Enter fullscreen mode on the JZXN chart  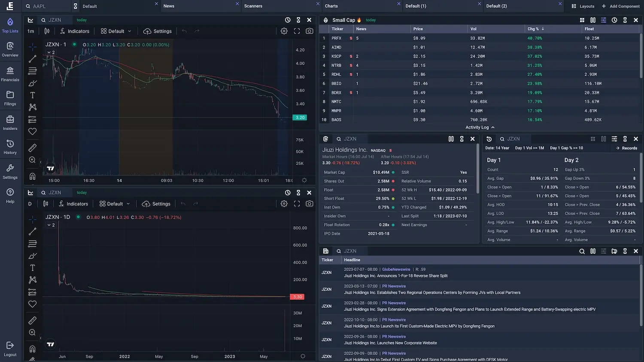(x=297, y=31)
